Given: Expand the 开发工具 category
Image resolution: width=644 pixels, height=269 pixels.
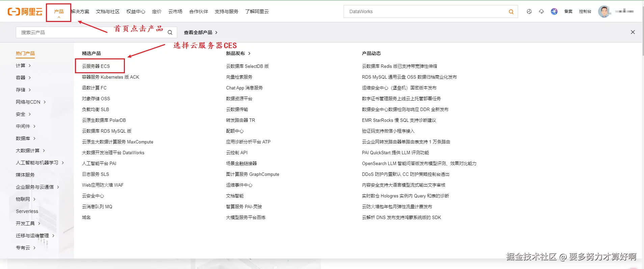Looking at the screenshot, I should [28, 223].
